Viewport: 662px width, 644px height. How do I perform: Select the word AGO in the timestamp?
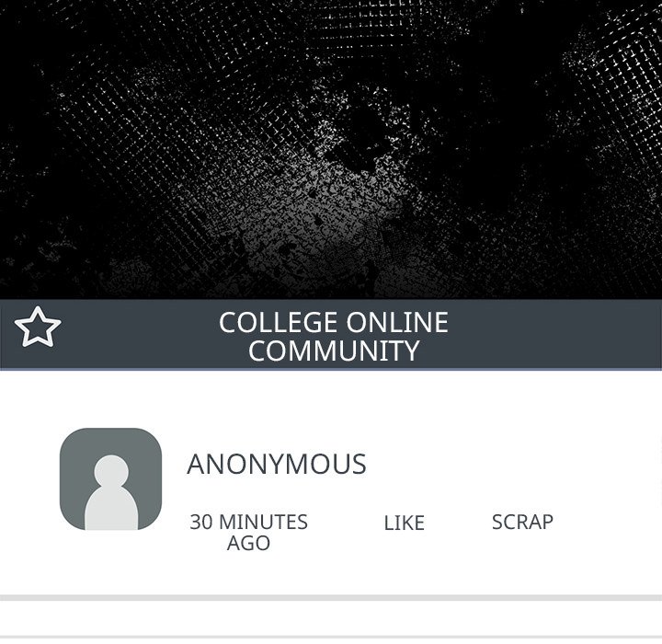tap(248, 543)
